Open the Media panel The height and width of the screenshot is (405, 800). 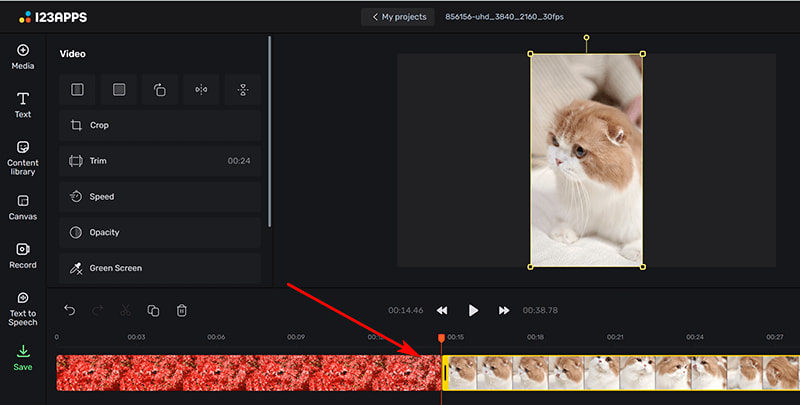pos(22,57)
